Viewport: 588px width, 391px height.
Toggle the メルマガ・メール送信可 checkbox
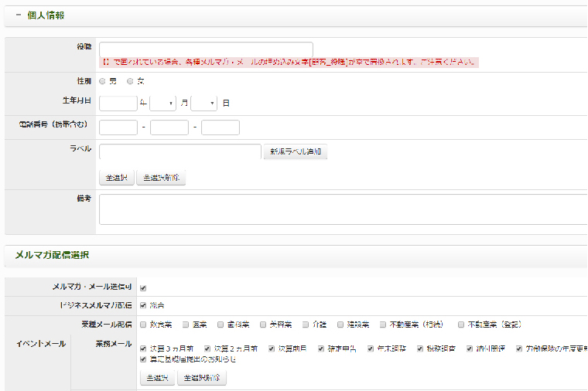tap(143, 288)
